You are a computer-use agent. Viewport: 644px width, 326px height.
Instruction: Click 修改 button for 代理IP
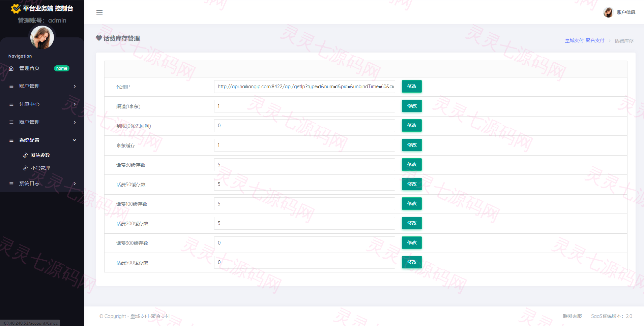click(412, 86)
